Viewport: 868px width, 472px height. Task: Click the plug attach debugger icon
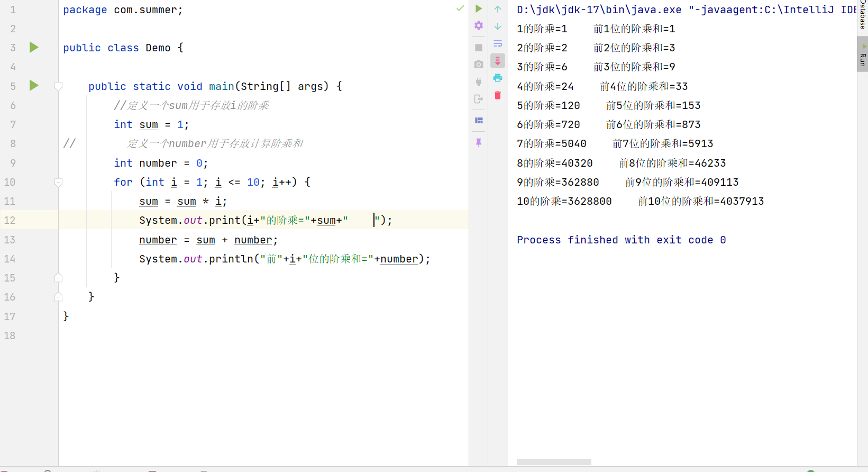(x=479, y=82)
